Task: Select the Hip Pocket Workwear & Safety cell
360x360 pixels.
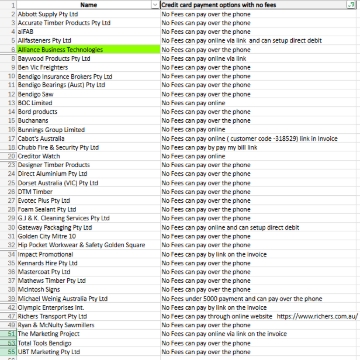Action: 88,245
